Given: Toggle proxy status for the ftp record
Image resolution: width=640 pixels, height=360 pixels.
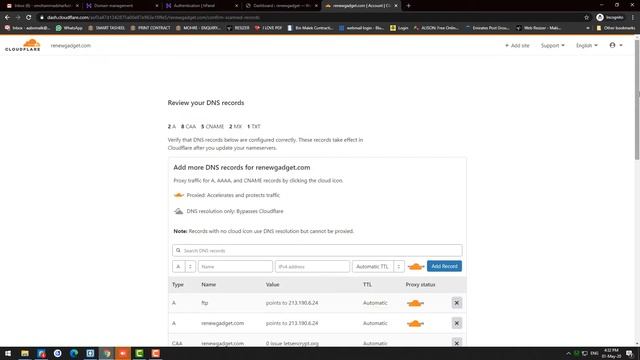Looking at the screenshot, I should [415, 303].
